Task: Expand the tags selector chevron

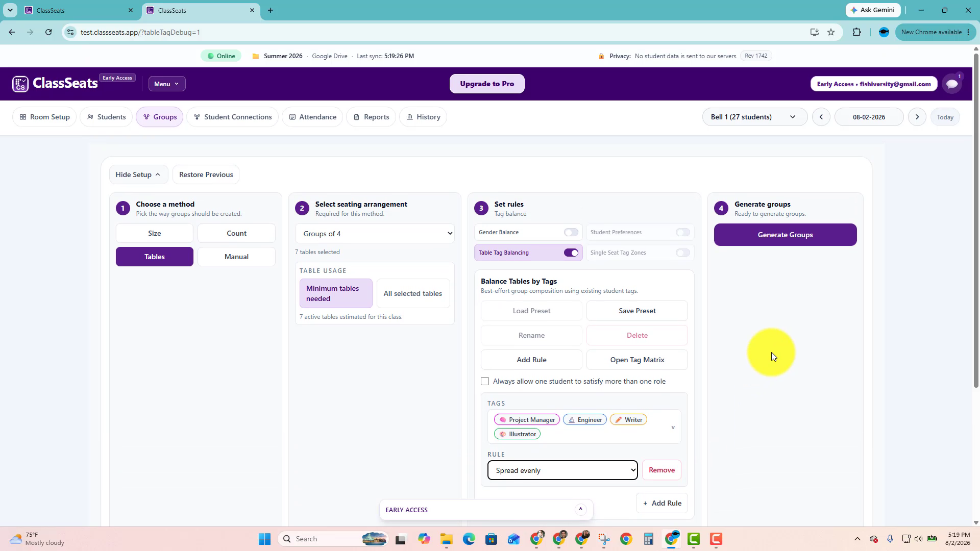Action: [673, 427]
